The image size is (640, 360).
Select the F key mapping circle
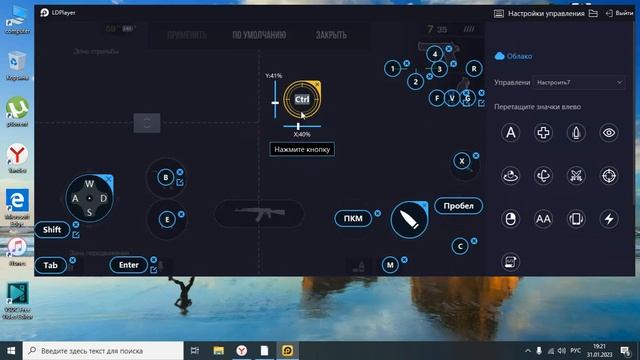437,98
